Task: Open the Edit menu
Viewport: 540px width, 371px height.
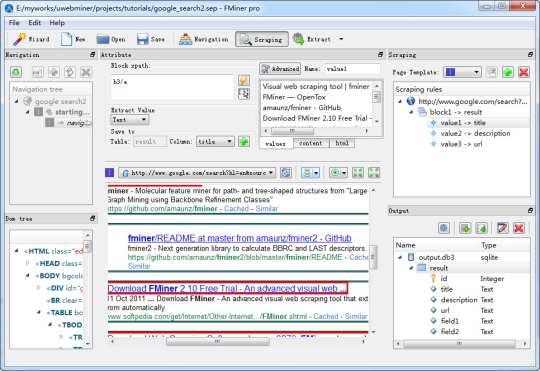Action: [34, 23]
